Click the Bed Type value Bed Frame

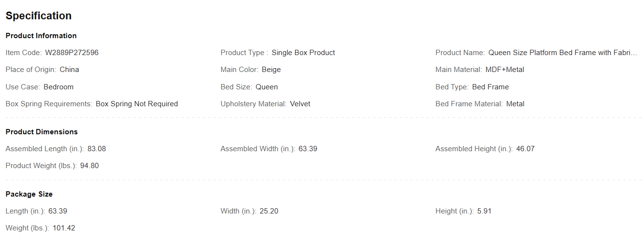coord(490,87)
